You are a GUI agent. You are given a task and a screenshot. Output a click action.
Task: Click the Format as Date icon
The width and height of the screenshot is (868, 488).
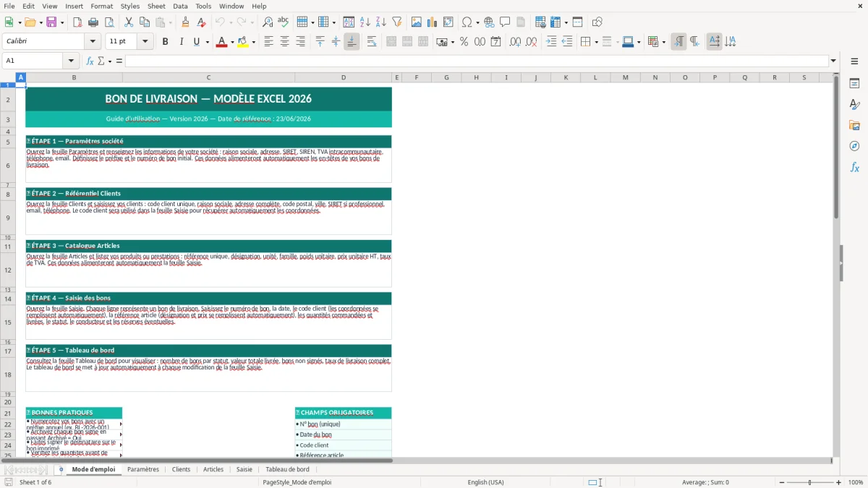pos(495,42)
